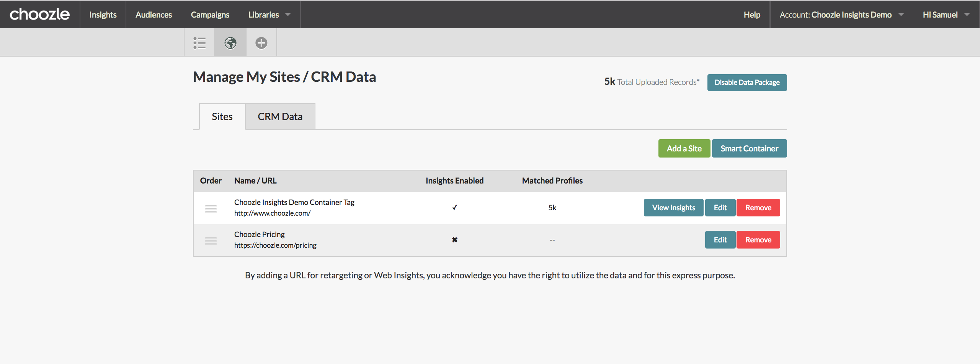Click the Name / URL column header

pyautogui.click(x=255, y=181)
